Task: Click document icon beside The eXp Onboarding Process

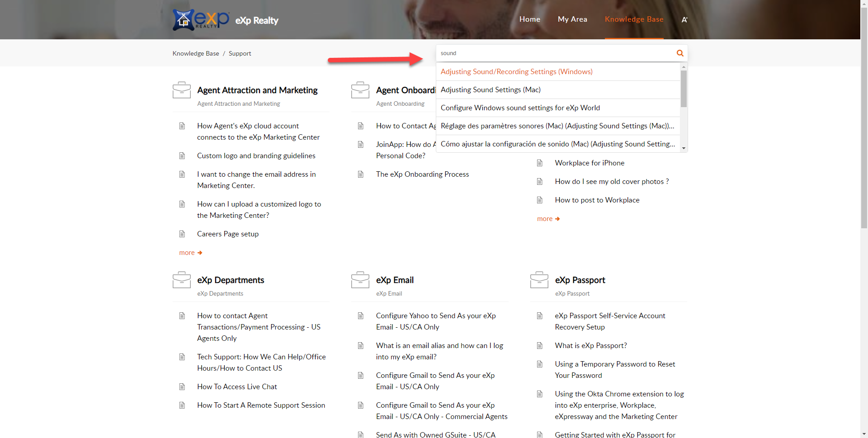Action: 361,174
